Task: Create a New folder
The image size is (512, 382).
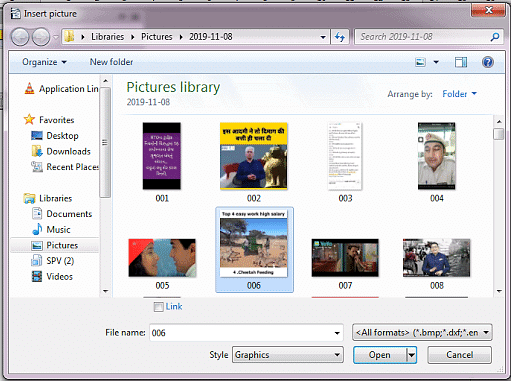Action: tap(111, 62)
